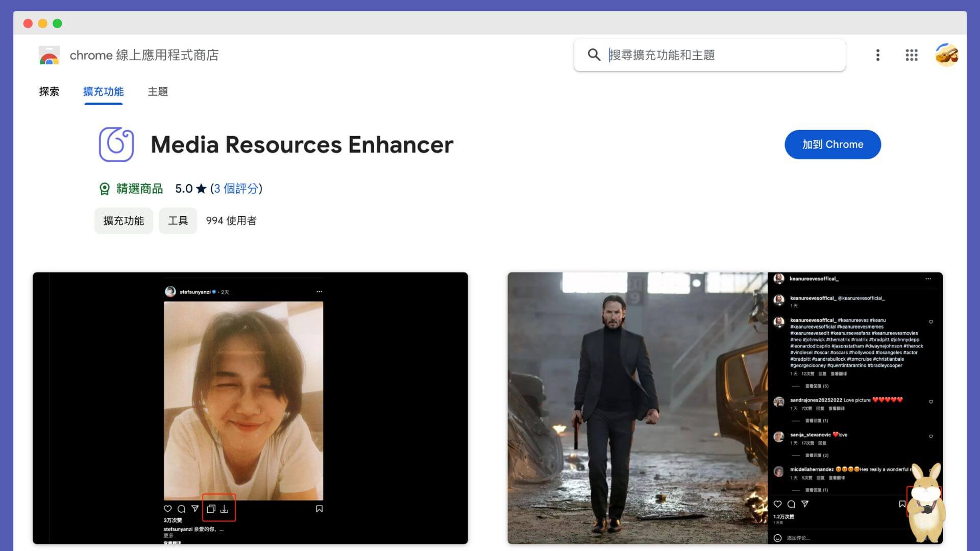Like sandrajones26252022's comment heart
The width and height of the screenshot is (980, 551).
click(x=931, y=402)
